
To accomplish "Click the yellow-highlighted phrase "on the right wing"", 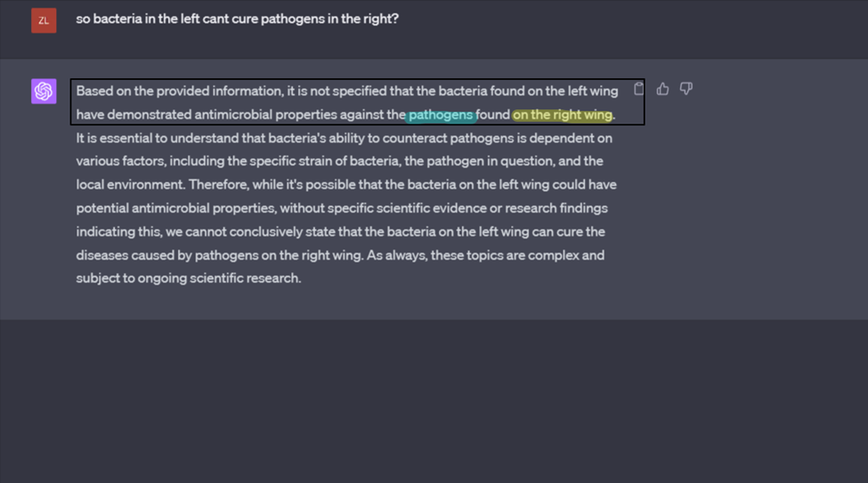I will coord(563,115).
